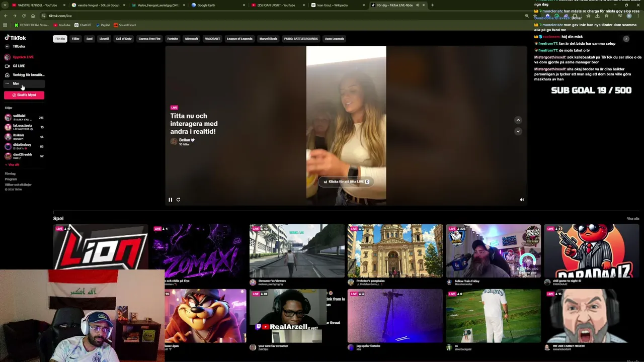Viewport: 644px width, 362px height.
Task: Click the site info icon in address bar
Action: (44, 16)
